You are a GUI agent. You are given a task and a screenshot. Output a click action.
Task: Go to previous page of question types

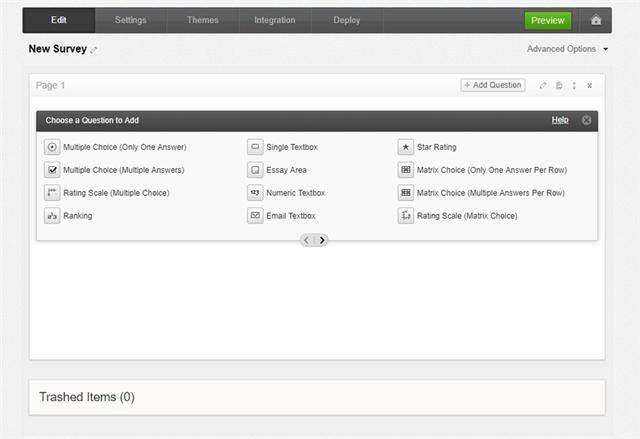307,240
